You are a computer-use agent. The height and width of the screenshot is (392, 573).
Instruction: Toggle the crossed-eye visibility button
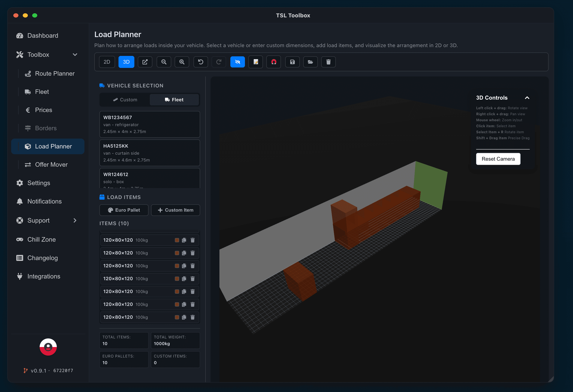tap(237, 62)
